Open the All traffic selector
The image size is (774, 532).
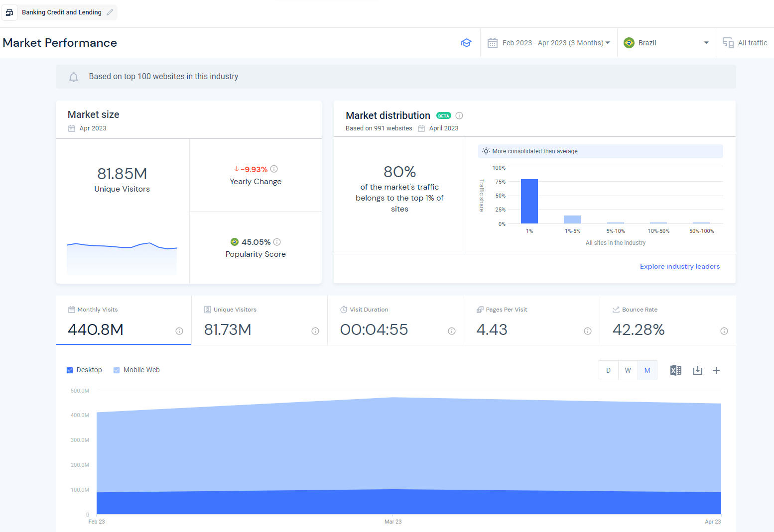click(x=745, y=43)
